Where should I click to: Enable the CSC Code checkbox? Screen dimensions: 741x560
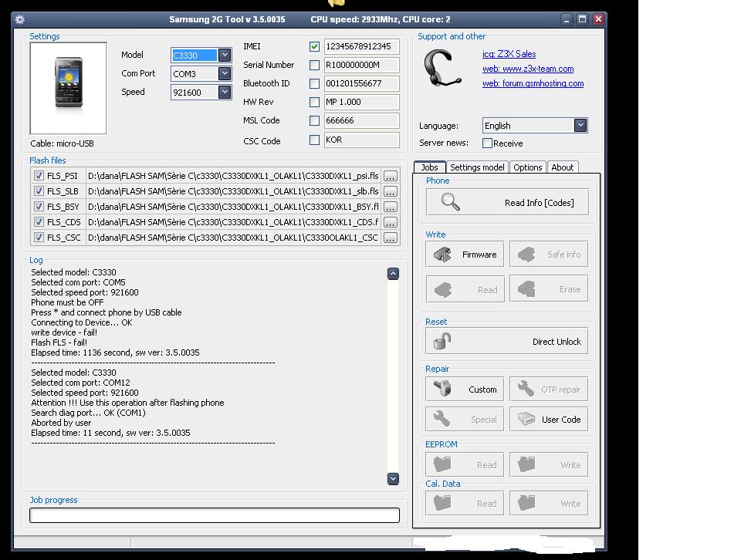click(314, 140)
